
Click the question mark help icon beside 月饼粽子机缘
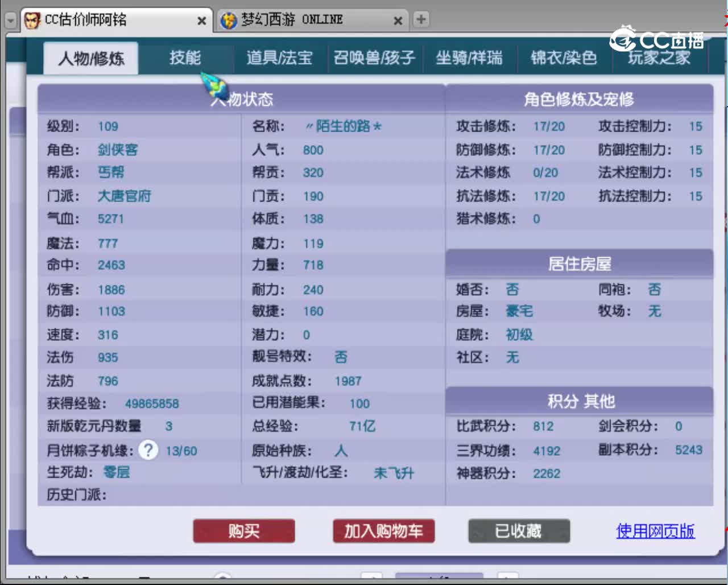[x=148, y=450]
